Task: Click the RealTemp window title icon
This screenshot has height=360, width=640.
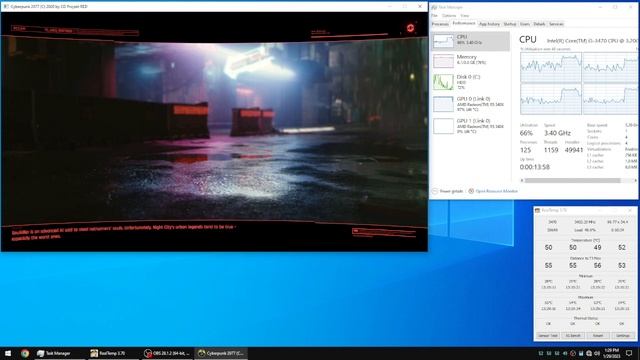Action: (x=538, y=210)
